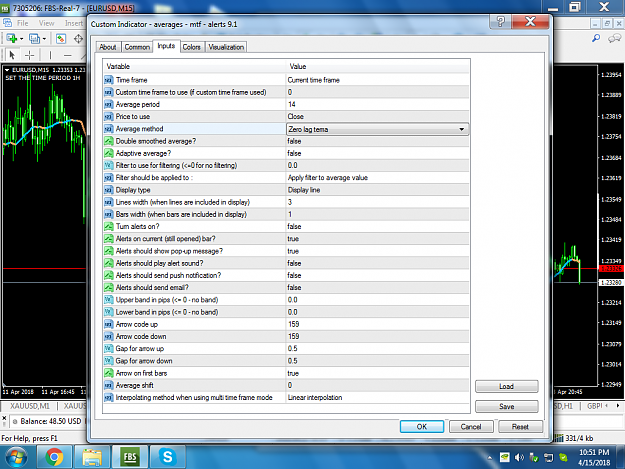This screenshot has height=469, width=625.
Task: Select the Display type value Display line
Action: pos(377,190)
